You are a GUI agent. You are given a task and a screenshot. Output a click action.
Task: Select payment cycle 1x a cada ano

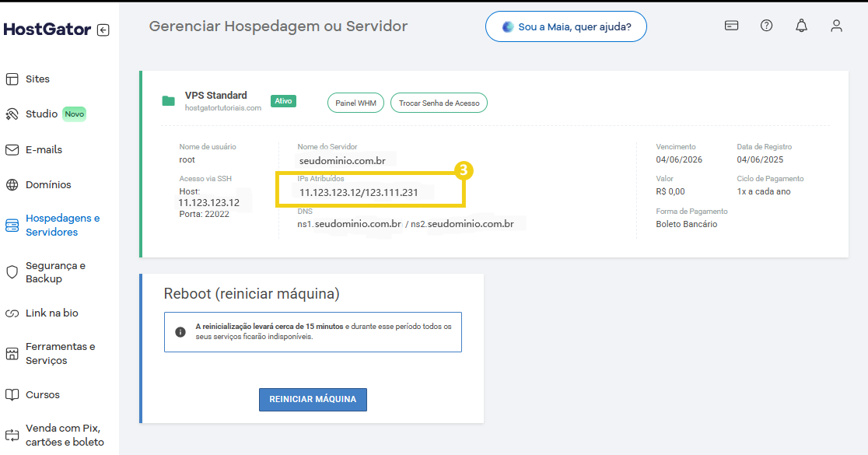[x=764, y=191]
